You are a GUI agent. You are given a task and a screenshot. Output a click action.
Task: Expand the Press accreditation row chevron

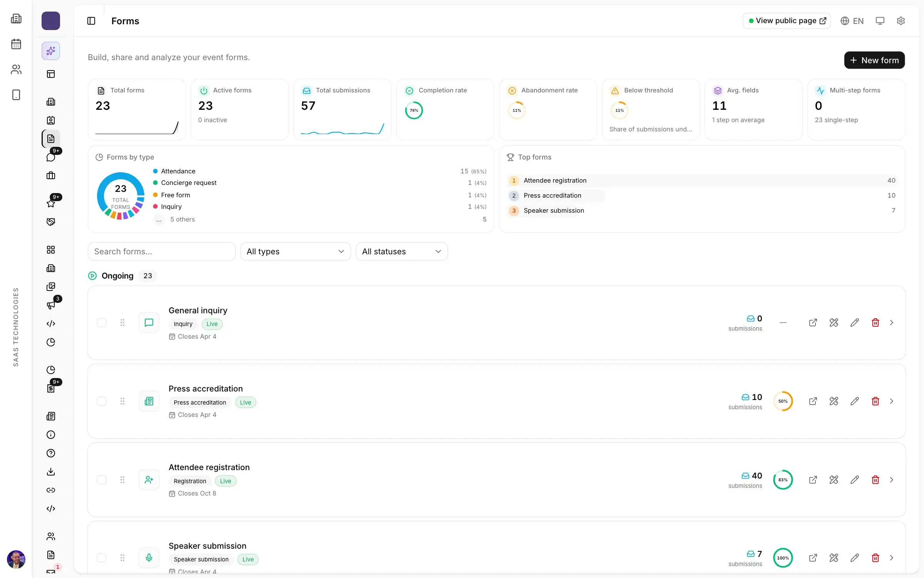tap(892, 401)
